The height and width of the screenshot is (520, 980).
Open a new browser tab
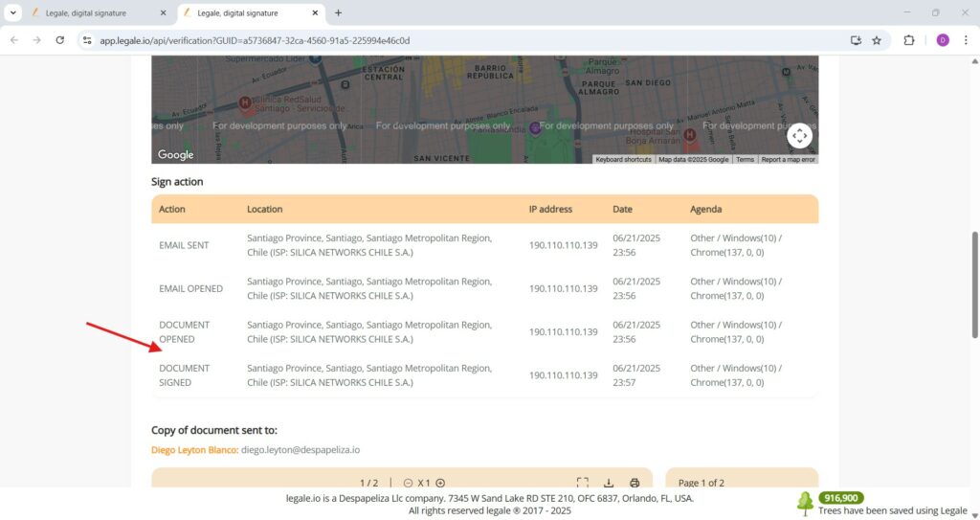[338, 12]
